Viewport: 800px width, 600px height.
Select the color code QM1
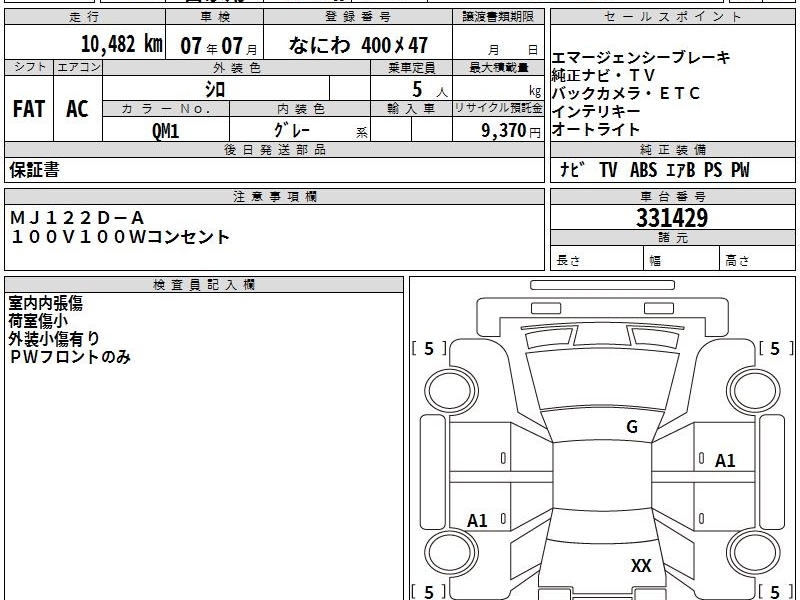[x=166, y=131]
